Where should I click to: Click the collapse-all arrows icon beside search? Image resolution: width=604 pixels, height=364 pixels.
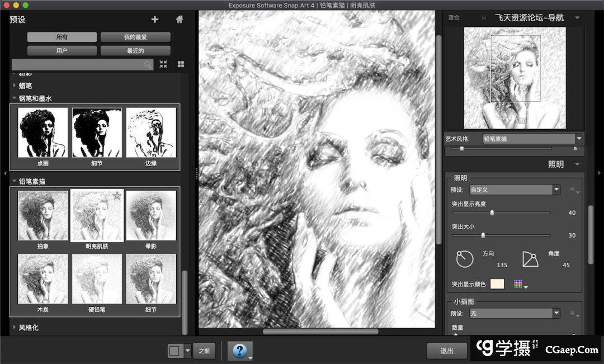coord(163,64)
